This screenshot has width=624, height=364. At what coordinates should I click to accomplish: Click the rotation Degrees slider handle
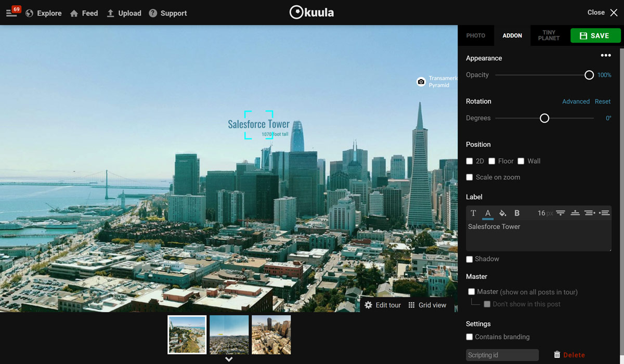click(x=544, y=118)
